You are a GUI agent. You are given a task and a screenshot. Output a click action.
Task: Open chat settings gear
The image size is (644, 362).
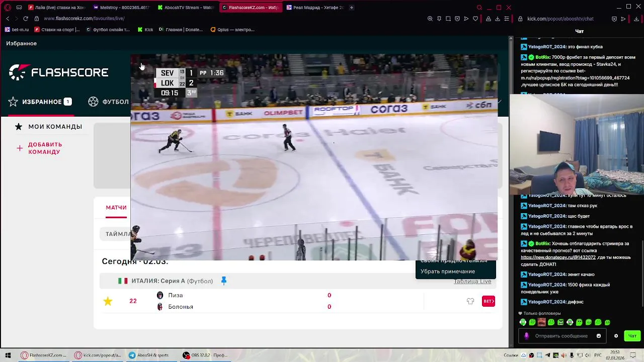click(616, 336)
